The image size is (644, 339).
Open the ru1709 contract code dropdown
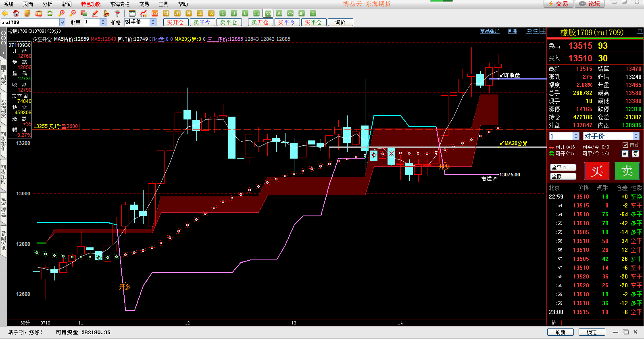(62, 22)
